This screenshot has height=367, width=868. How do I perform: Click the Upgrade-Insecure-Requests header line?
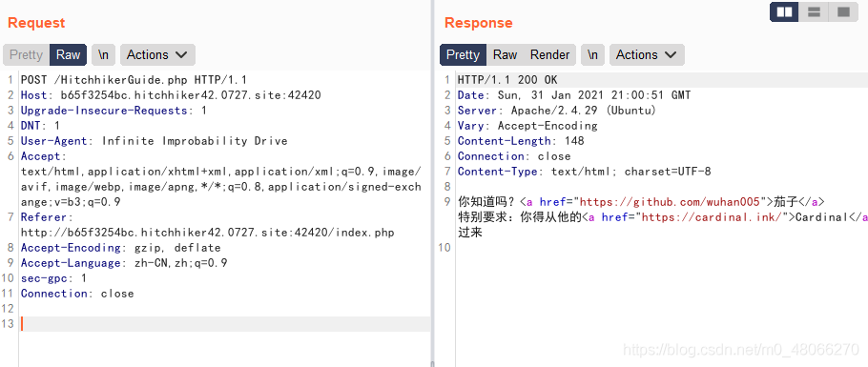pos(114,111)
